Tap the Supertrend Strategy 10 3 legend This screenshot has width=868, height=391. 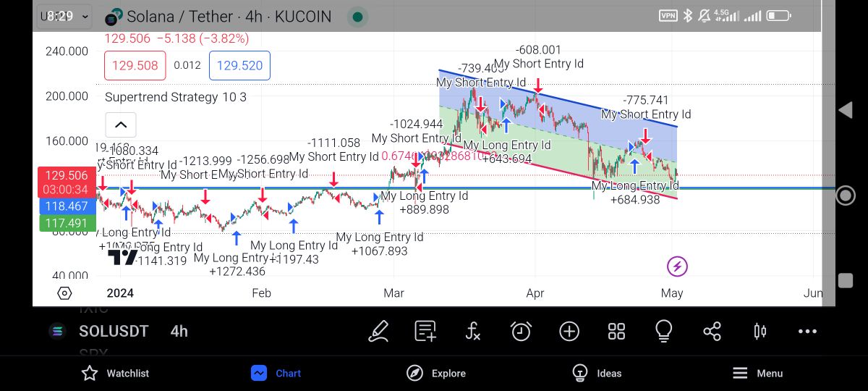point(176,97)
